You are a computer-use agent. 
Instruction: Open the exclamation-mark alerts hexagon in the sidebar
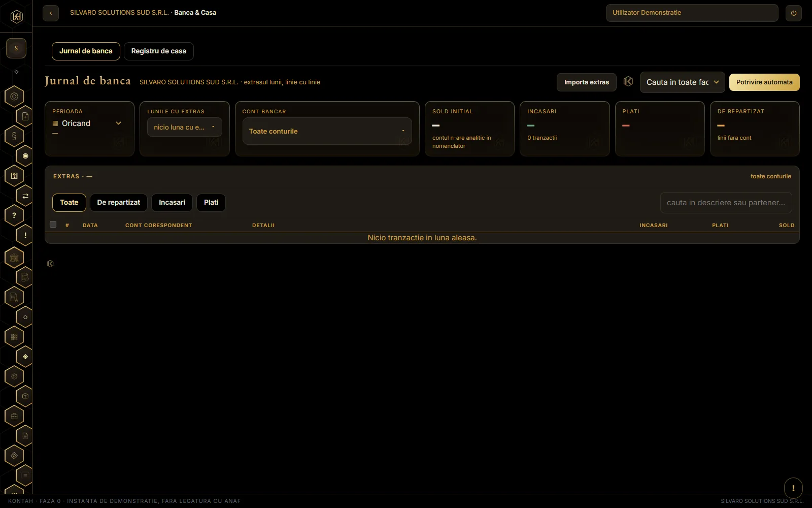[x=25, y=235]
